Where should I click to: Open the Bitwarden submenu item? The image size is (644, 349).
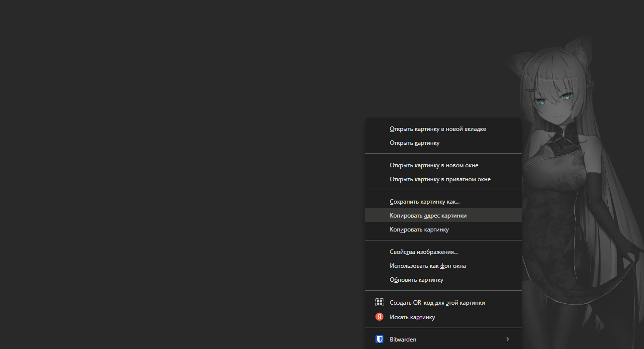443,340
